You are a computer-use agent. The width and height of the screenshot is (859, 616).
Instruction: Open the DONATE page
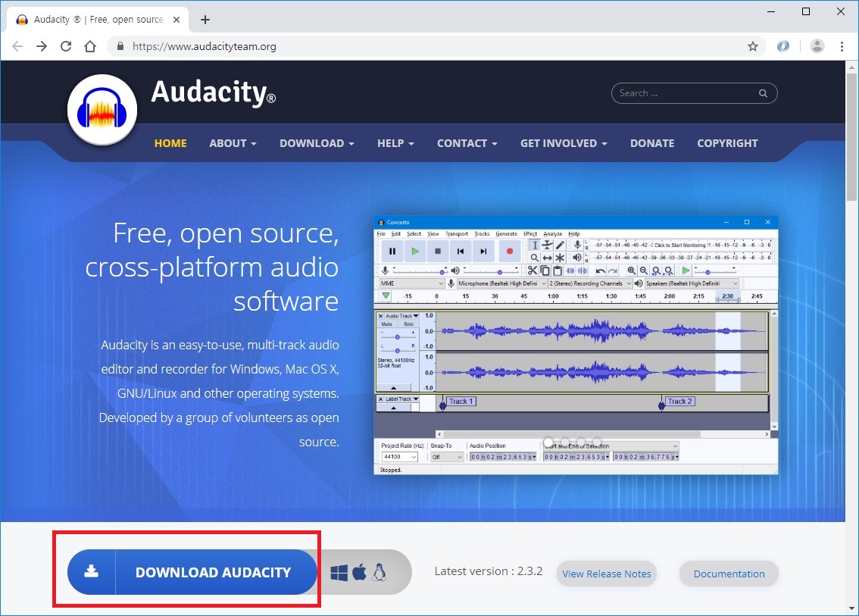[652, 143]
